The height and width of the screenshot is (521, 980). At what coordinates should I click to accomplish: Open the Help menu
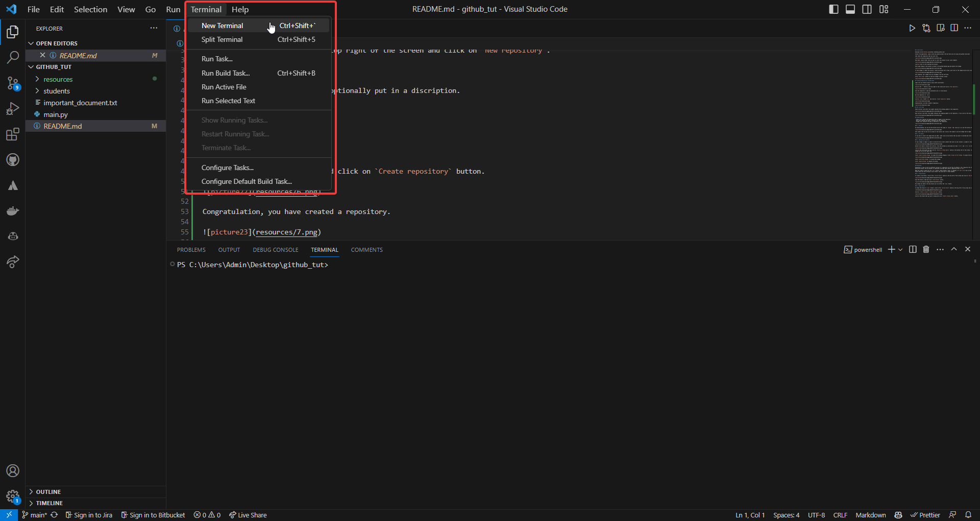240,9
